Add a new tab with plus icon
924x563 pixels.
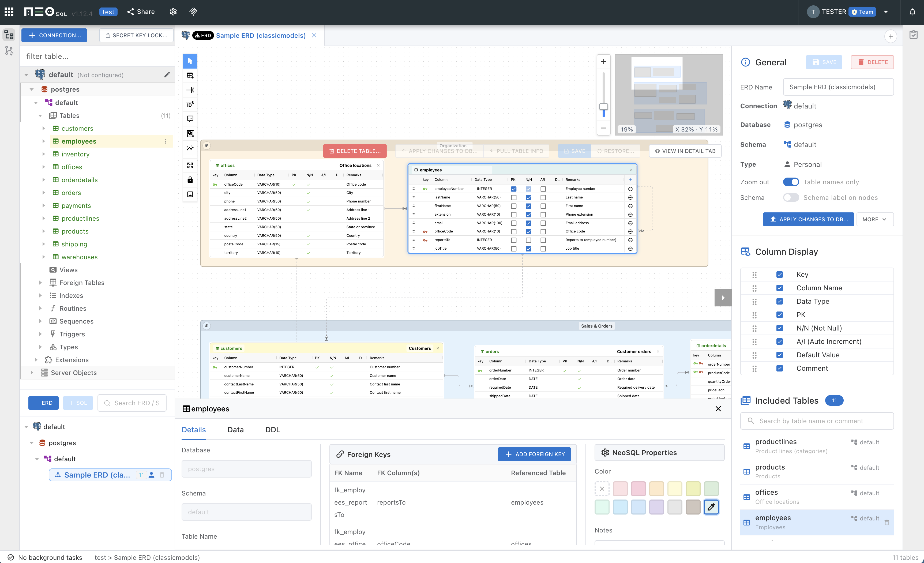(x=890, y=36)
